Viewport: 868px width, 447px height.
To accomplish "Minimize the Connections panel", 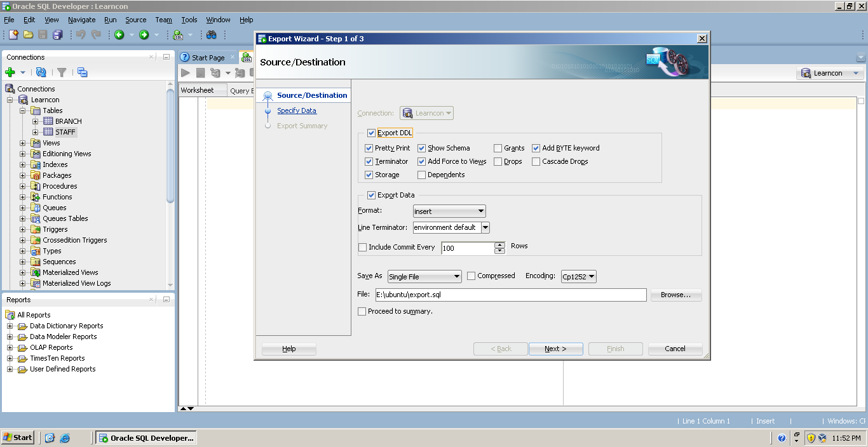I will tap(166, 57).
